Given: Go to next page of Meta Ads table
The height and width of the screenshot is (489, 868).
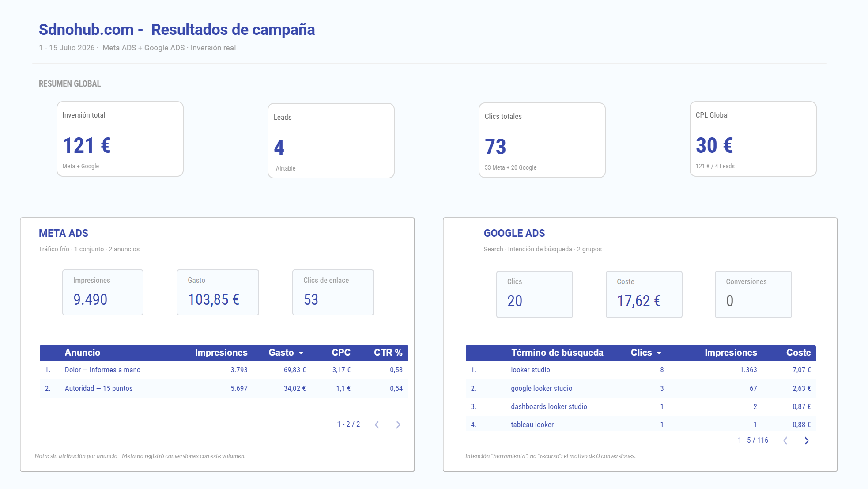Looking at the screenshot, I should tap(398, 425).
